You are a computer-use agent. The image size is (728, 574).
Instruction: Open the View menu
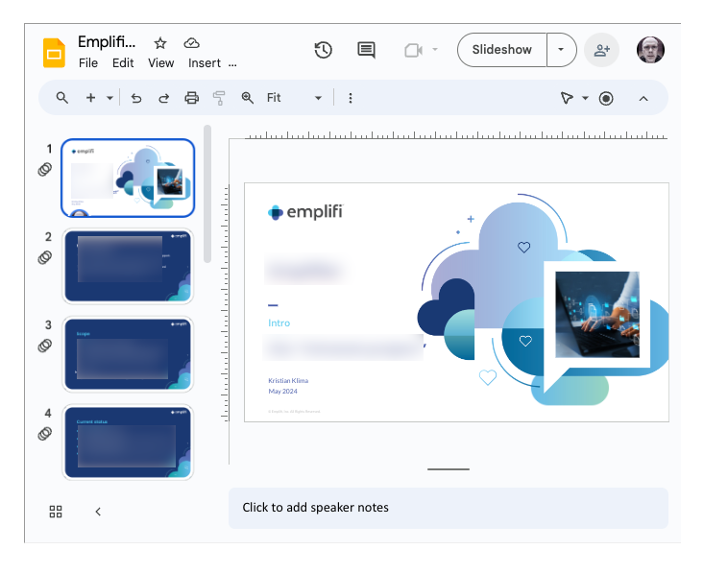(160, 63)
